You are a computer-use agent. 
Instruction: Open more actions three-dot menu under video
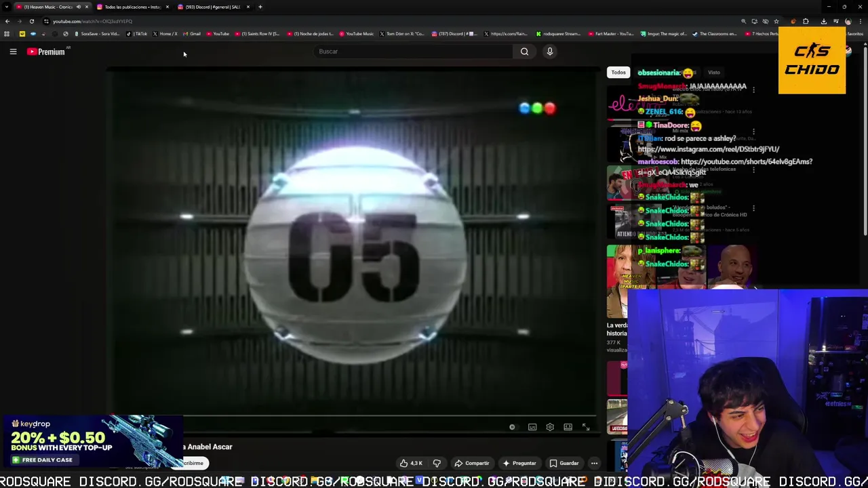(594, 464)
